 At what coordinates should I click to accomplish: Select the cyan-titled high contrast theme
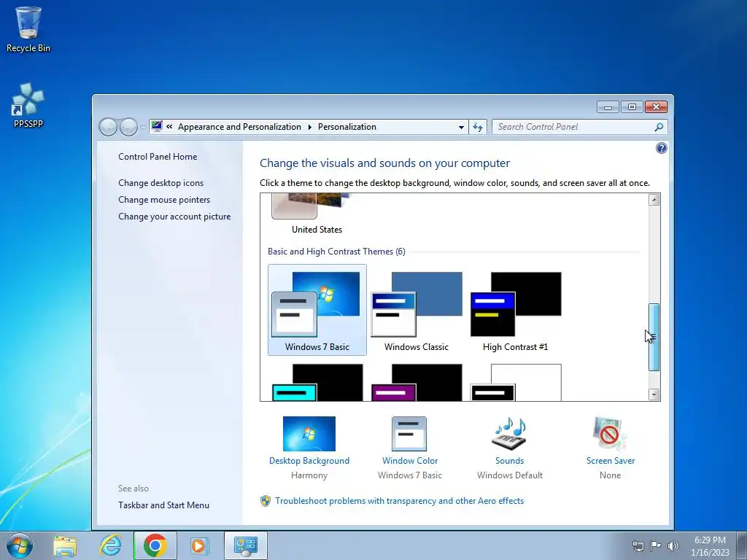[x=317, y=382]
